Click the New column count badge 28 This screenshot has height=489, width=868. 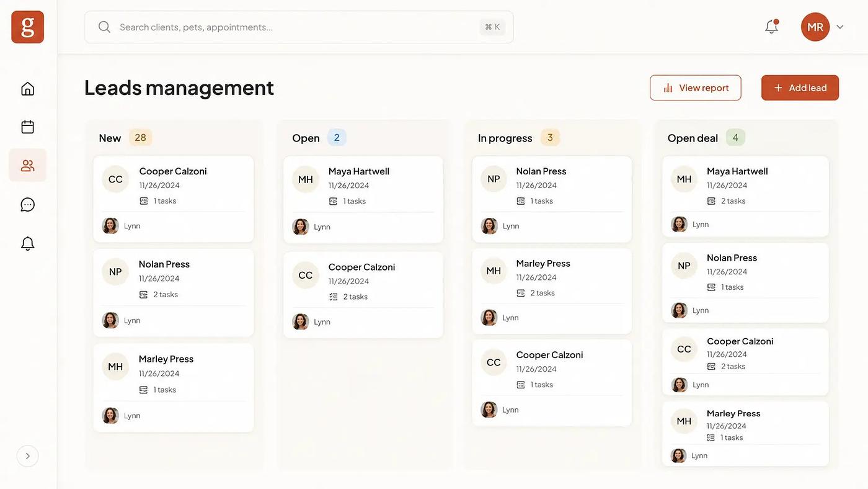140,137
